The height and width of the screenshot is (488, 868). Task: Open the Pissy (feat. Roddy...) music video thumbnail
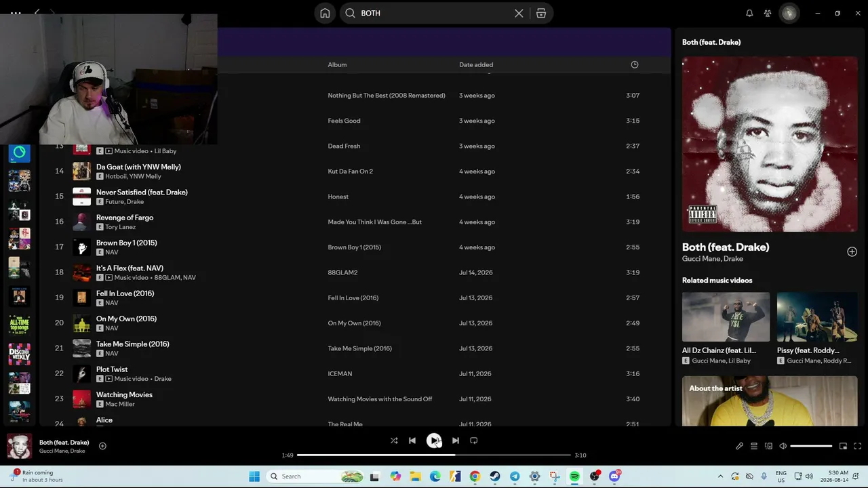pyautogui.click(x=817, y=317)
